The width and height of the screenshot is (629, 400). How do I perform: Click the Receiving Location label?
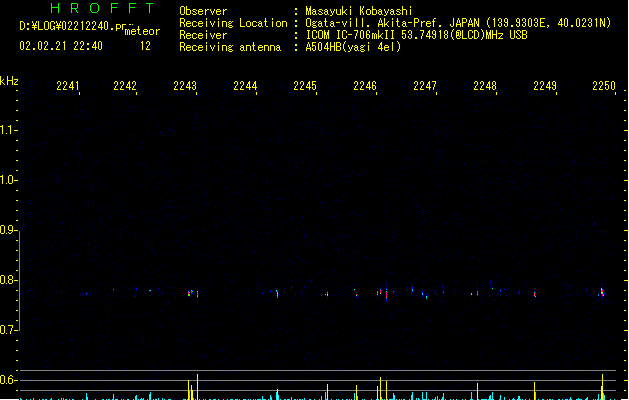pos(233,23)
